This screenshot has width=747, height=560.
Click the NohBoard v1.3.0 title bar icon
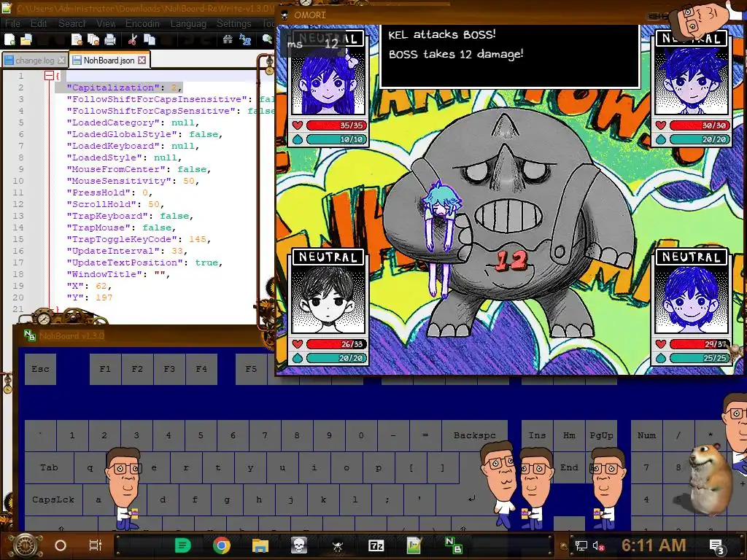29,335
